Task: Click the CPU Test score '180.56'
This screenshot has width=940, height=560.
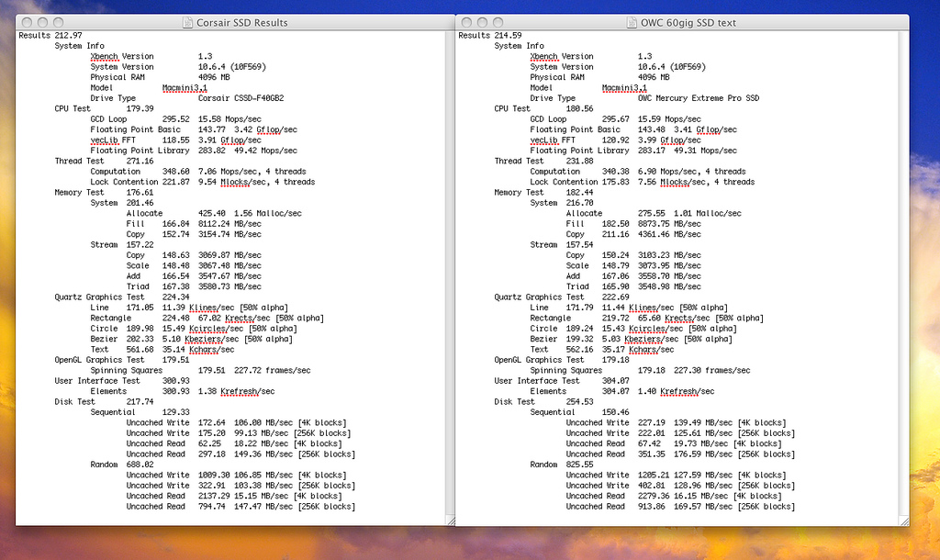Action: click(x=579, y=108)
